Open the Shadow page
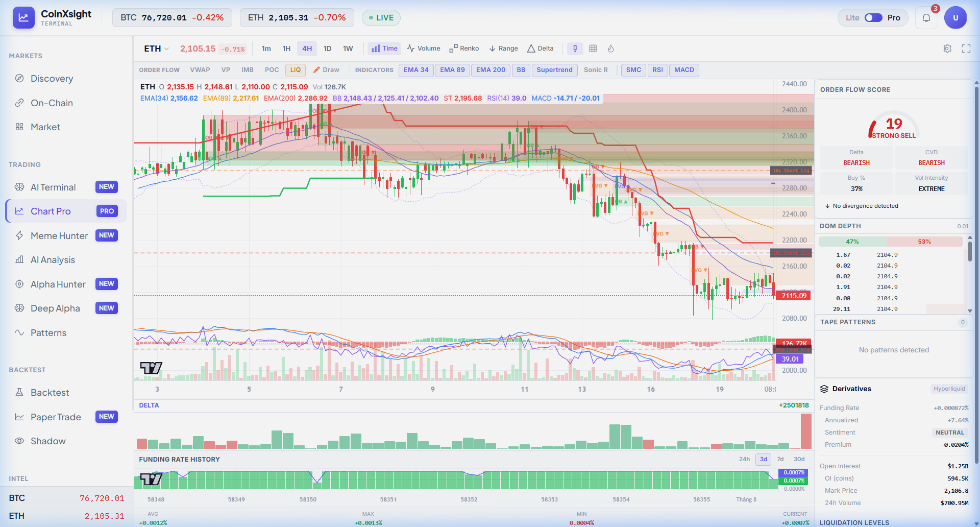This screenshot has width=980, height=527. [x=66, y=441]
